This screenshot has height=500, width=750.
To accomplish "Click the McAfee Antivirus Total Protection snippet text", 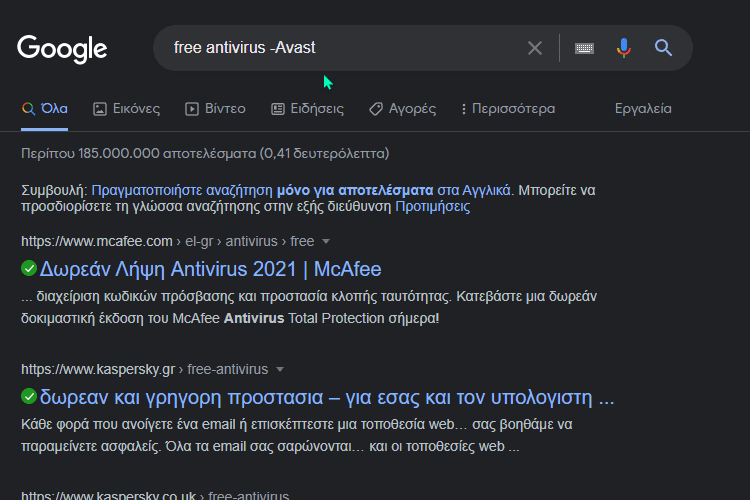I will tap(309, 307).
